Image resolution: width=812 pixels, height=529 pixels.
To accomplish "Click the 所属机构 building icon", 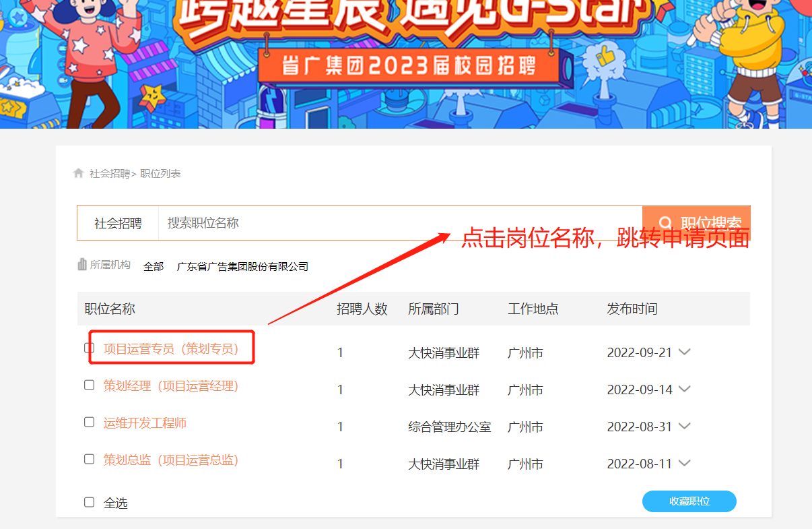I will click(x=83, y=264).
